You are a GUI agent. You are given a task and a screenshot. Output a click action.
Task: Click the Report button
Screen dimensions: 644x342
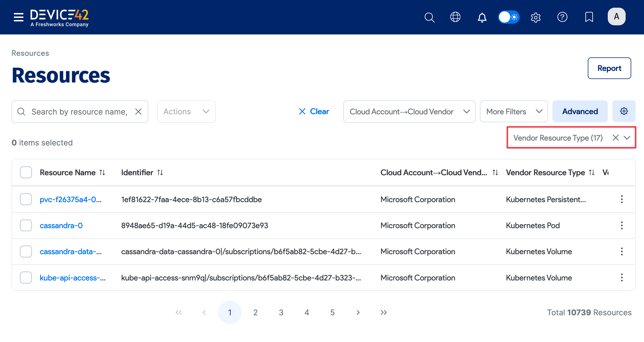click(x=609, y=68)
